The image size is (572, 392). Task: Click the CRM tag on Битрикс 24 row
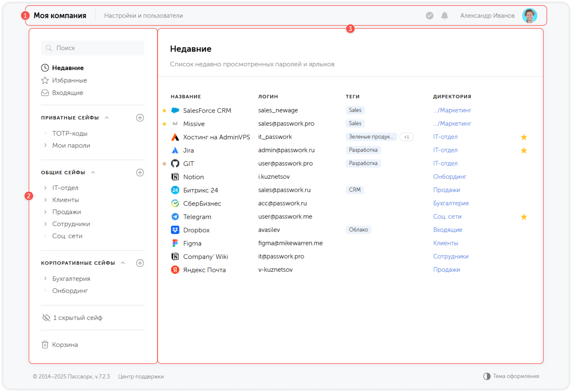[355, 190]
